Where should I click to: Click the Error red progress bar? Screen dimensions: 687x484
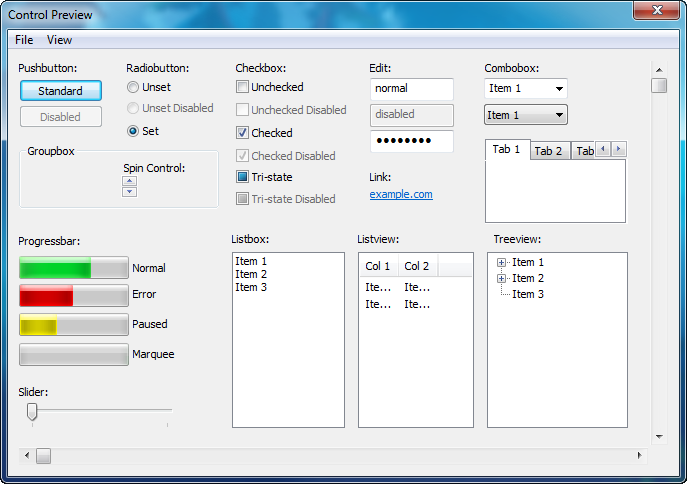point(74,295)
